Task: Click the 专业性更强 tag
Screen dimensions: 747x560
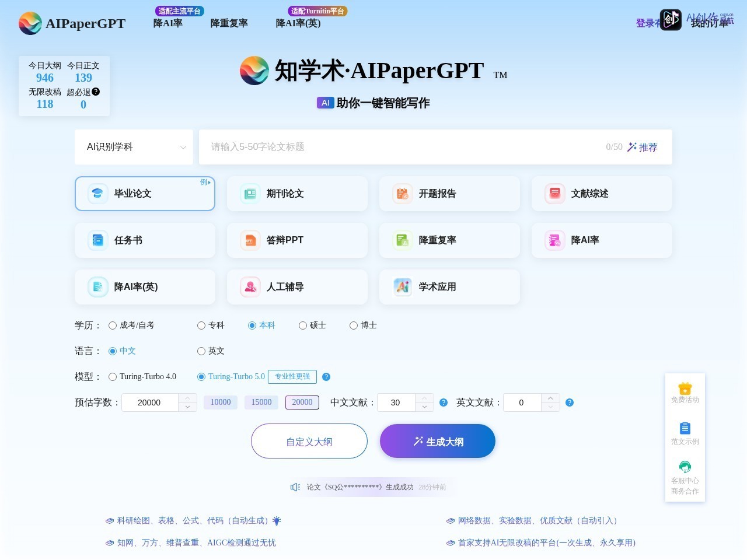Action: coord(292,377)
